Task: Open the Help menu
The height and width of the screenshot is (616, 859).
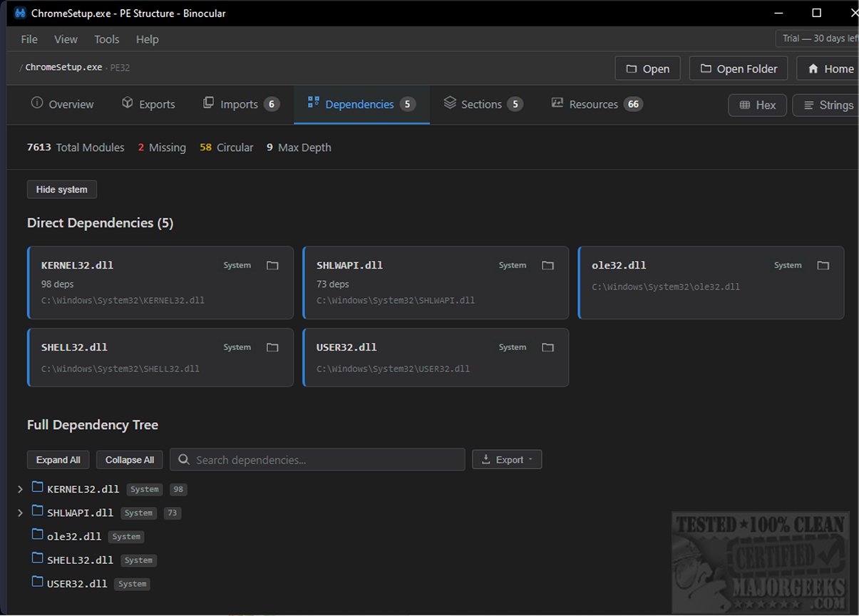Action: point(148,39)
